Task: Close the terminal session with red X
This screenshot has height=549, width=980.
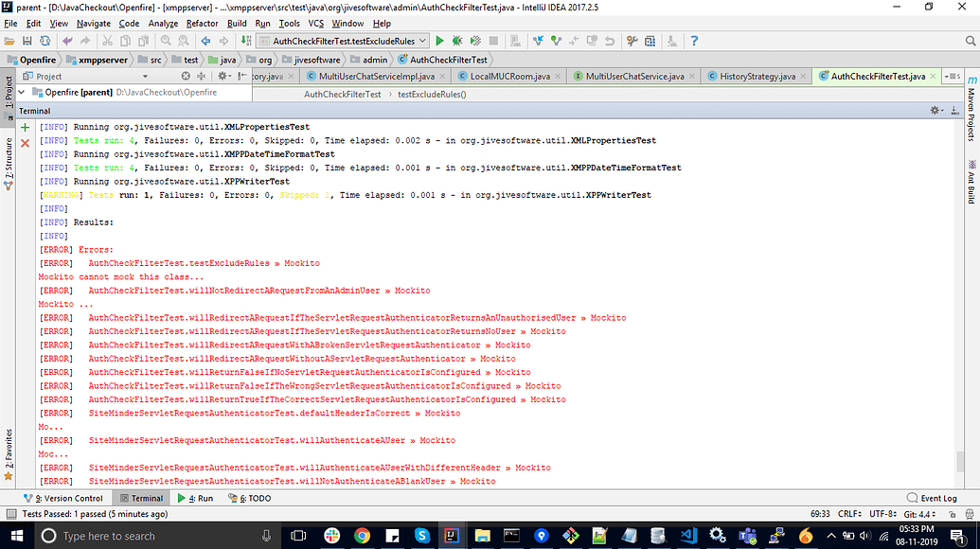Action: (25, 143)
